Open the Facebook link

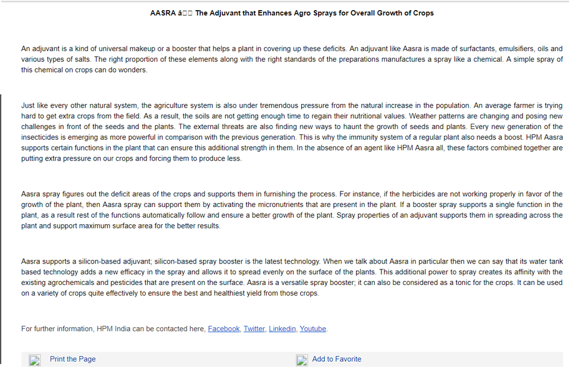pos(224,329)
